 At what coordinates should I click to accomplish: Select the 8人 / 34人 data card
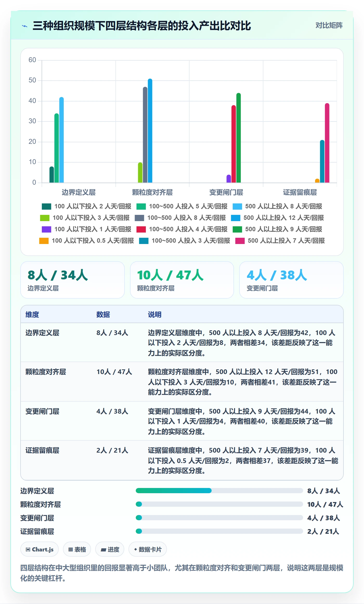coord(73,280)
